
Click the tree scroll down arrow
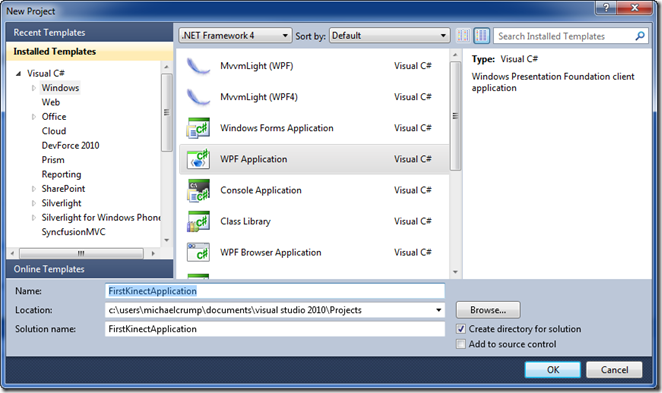coord(167,240)
